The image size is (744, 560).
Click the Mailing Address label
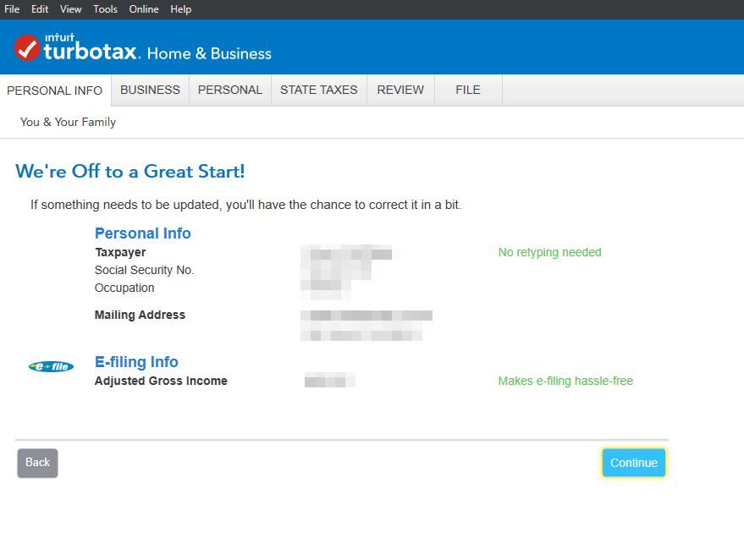coord(140,315)
